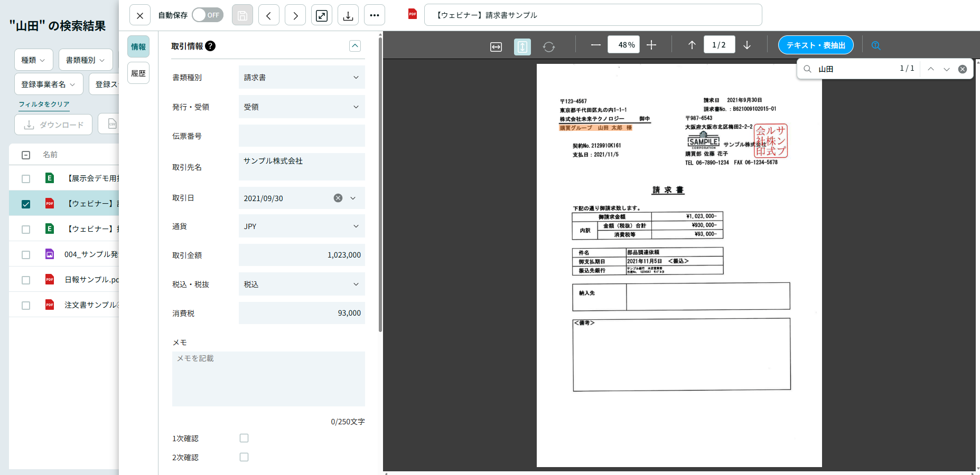Check the 1次確認 checkbox
Image resolution: width=980 pixels, height=475 pixels.
pyautogui.click(x=244, y=438)
